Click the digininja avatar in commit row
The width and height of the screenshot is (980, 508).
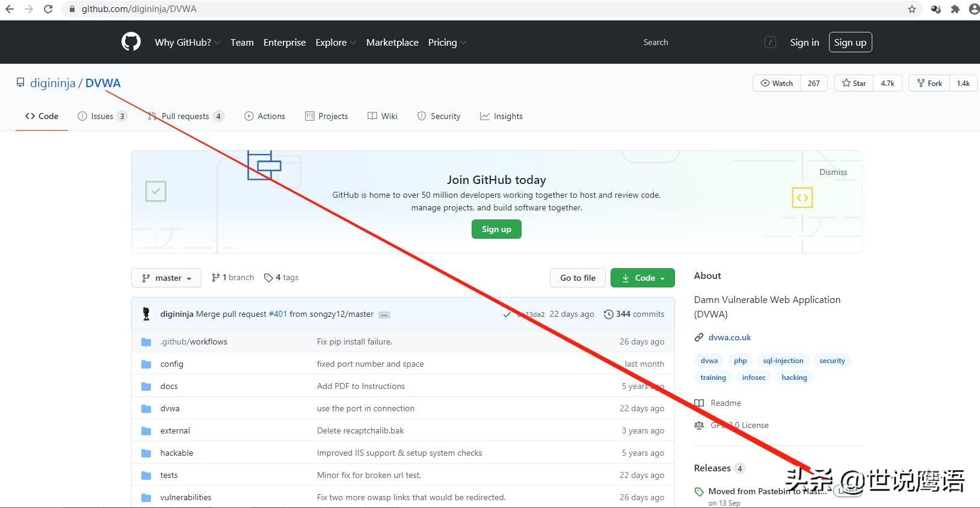tap(146, 314)
